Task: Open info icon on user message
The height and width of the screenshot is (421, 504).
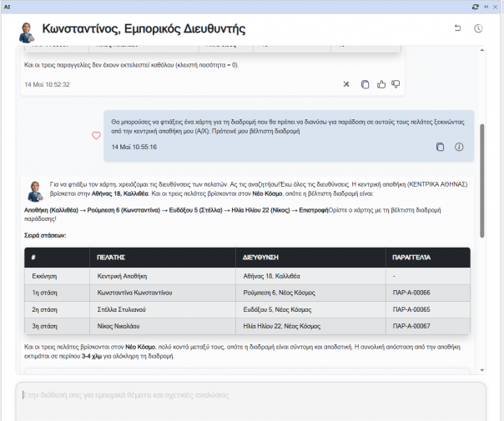Action: point(459,147)
